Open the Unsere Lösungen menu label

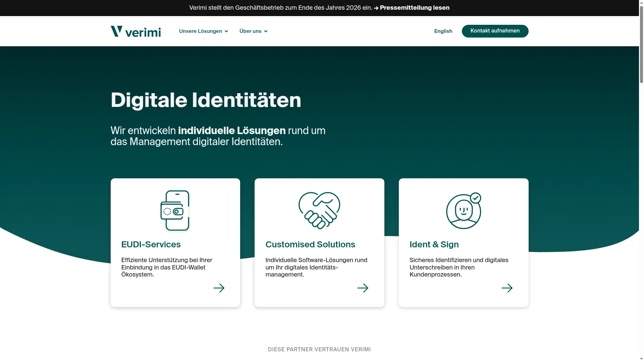pyautogui.click(x=201, y=31)
